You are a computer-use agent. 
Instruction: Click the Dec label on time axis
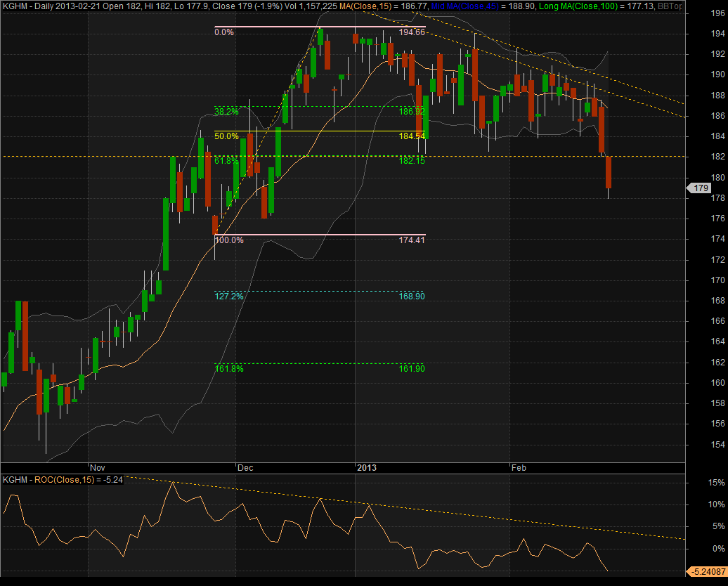coord(245,467)
